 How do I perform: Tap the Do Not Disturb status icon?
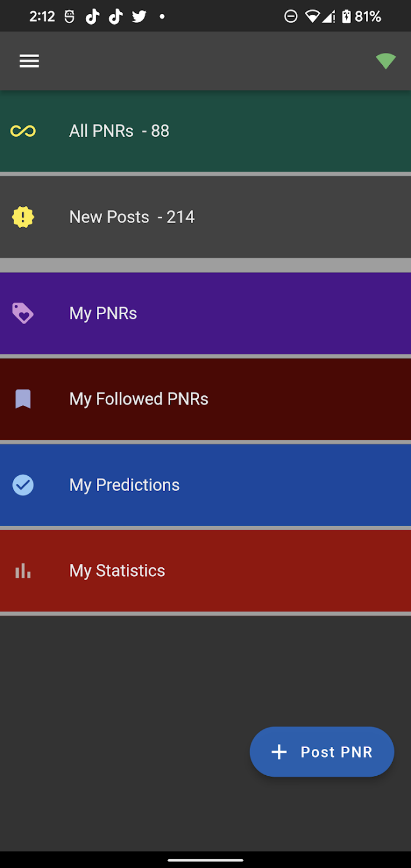tap(291, 16)
